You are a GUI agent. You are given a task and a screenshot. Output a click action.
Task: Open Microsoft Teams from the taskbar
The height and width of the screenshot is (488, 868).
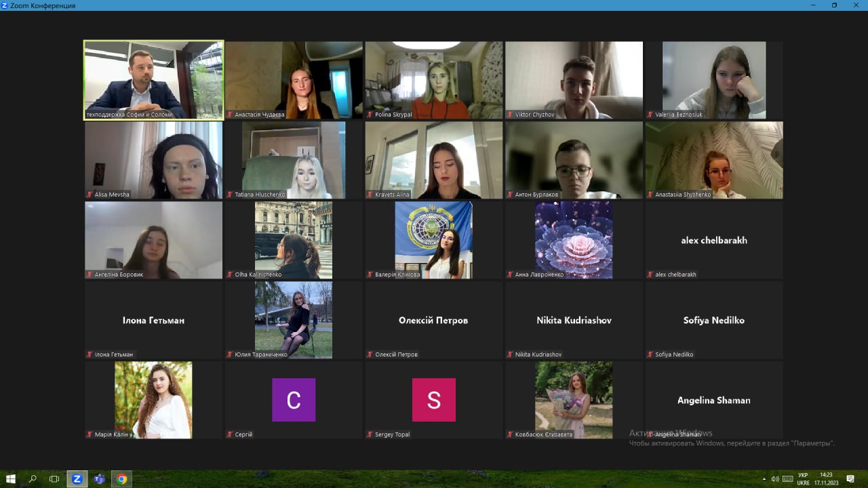point(100,479)
